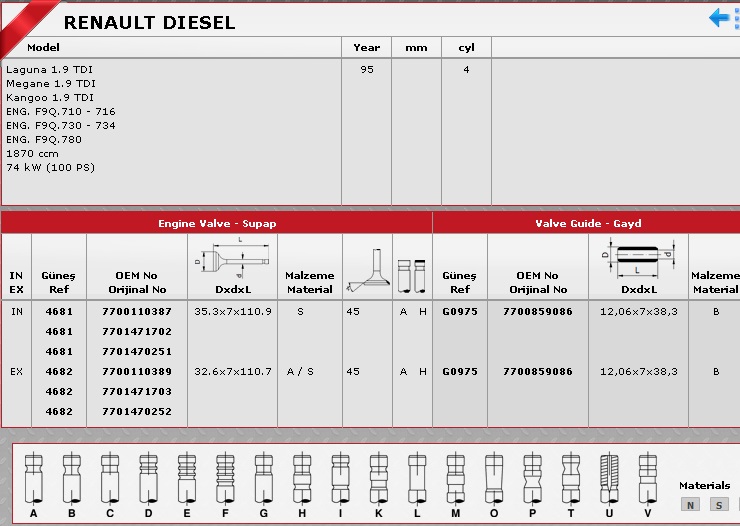Open exhaust valve reference 4682 for OEM 7700110389
740x526 pixels.
(59, 372)
